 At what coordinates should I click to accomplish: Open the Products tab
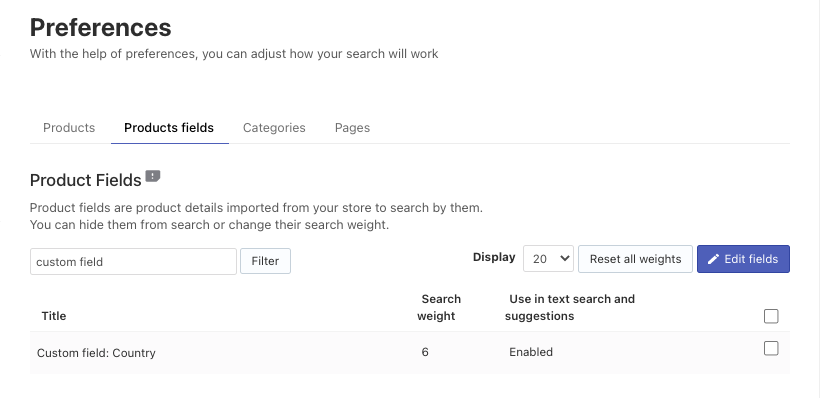pyautogui.click(x=69, y=128)
